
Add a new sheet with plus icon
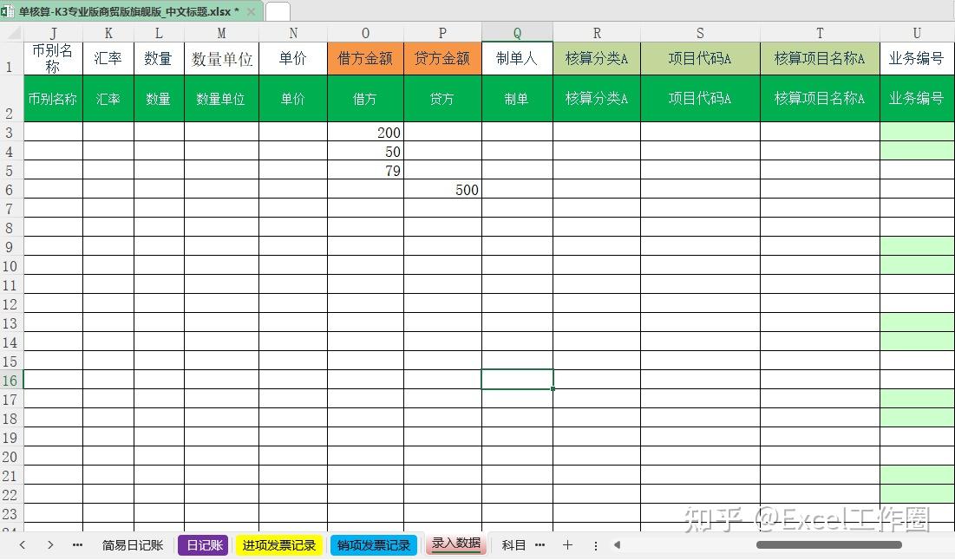567,544
